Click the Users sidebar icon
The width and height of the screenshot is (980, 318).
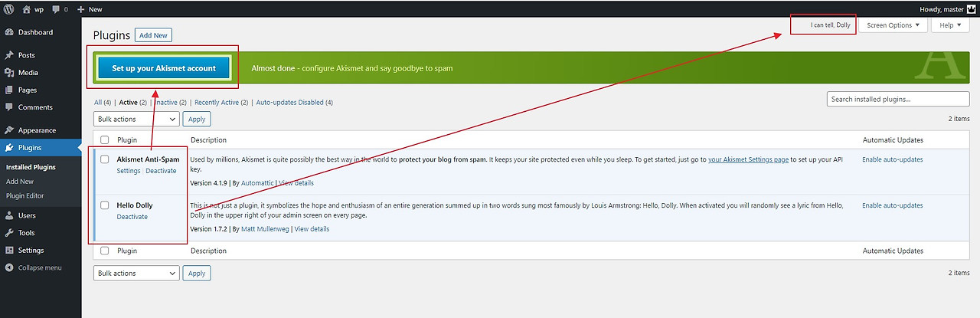click(9, 215)
